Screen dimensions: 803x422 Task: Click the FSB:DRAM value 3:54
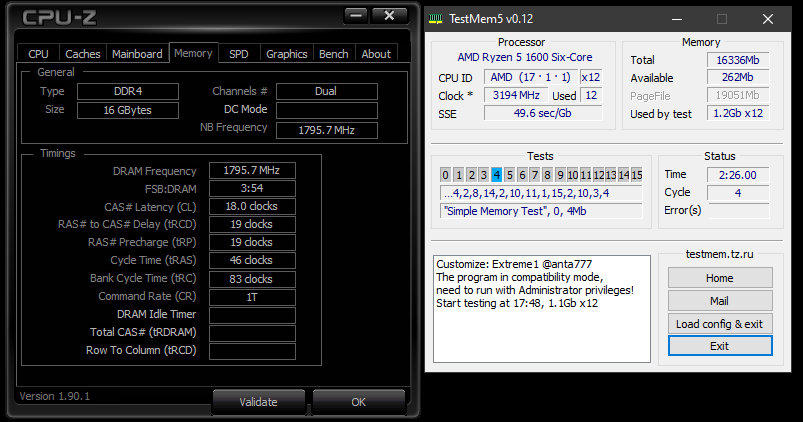click(252, 188)
